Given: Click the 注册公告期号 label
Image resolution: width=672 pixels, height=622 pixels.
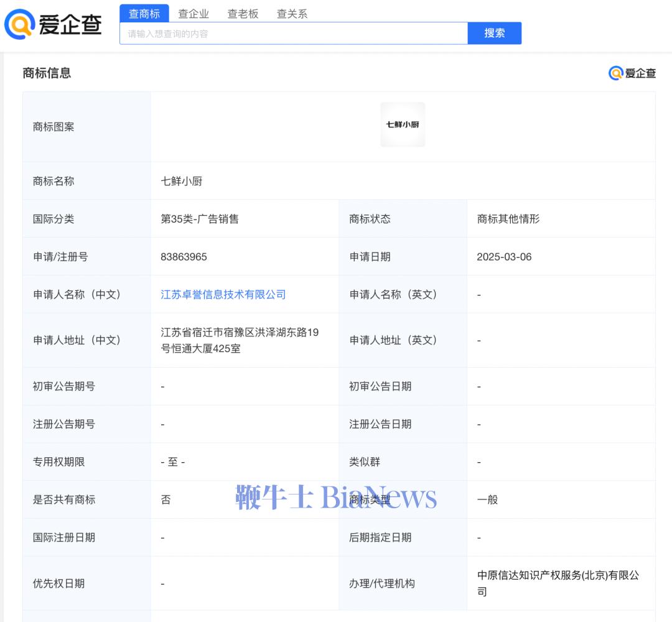Looking at the screenshot, I should (64, 424).
